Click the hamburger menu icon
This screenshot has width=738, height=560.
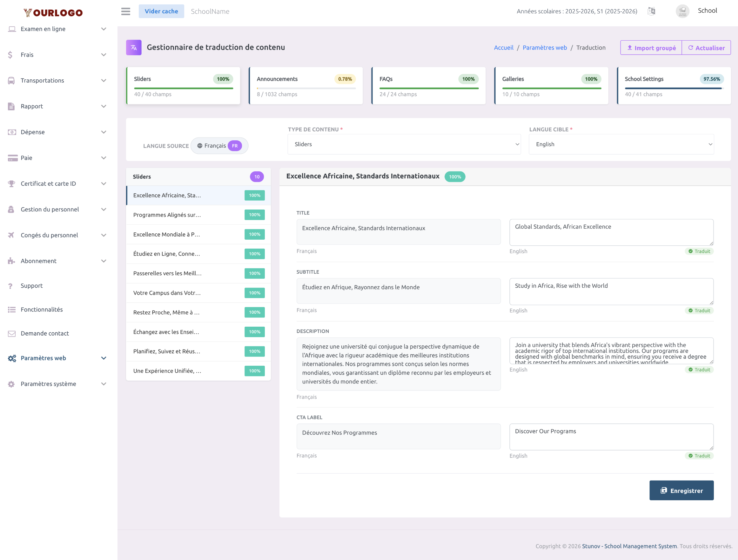point(125,11)
